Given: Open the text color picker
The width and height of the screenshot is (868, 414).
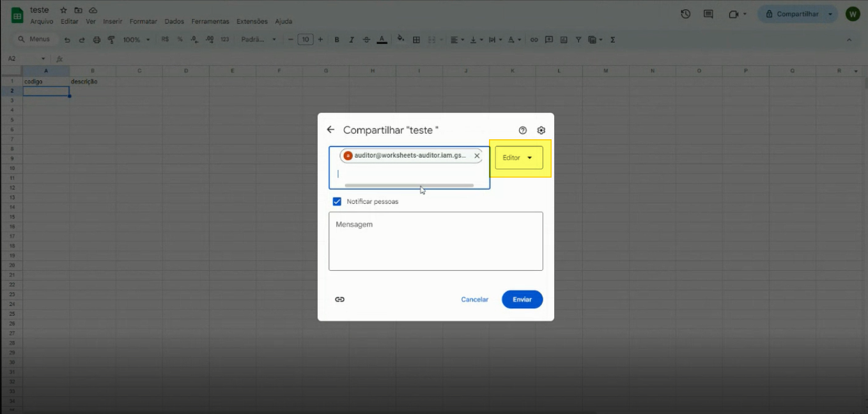Looking at the screenshot, I should coord(382,40).
